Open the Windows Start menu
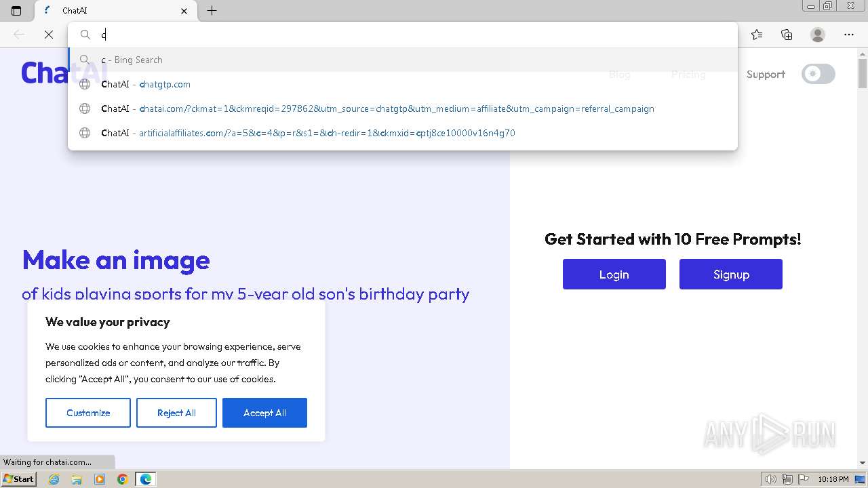 click(x=19, y=479)
